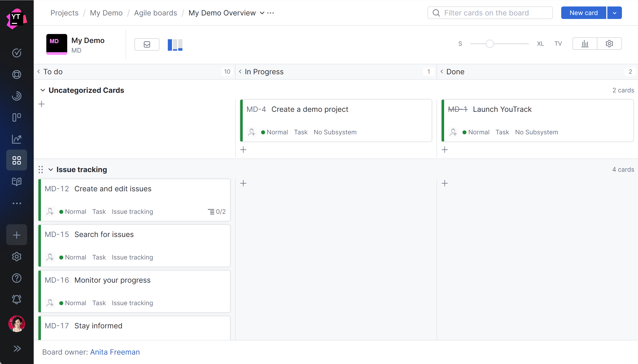Collapse the left sidebar with double arrows
This screenshot has height=364, width=638.
point(17,348)
